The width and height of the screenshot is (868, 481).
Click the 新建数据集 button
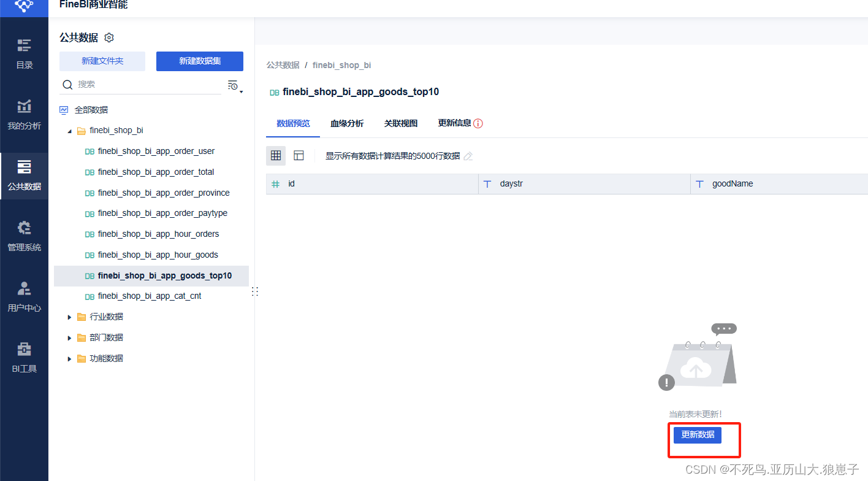[199, 61]
